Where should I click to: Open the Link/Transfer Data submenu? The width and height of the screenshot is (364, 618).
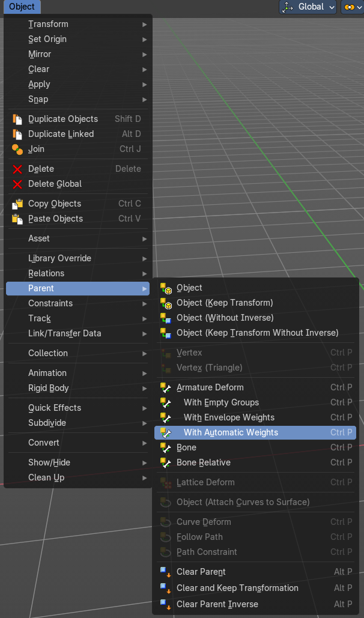click(x=77, y=333)
